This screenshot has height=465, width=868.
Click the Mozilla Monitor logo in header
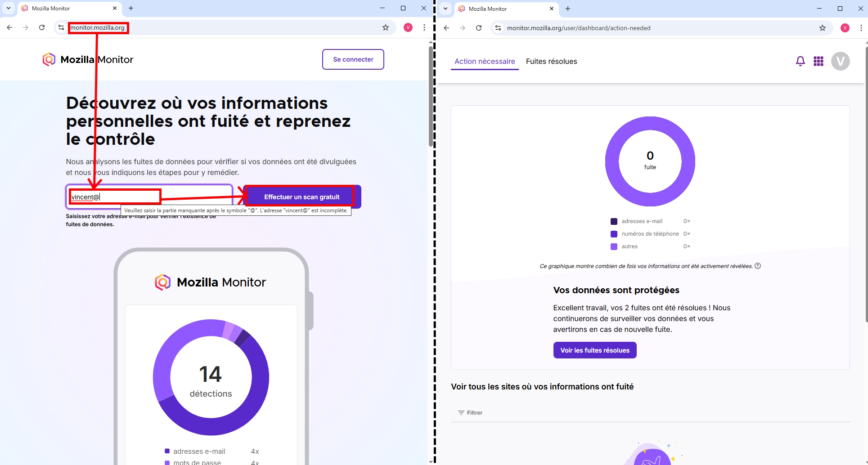(88, 59)
